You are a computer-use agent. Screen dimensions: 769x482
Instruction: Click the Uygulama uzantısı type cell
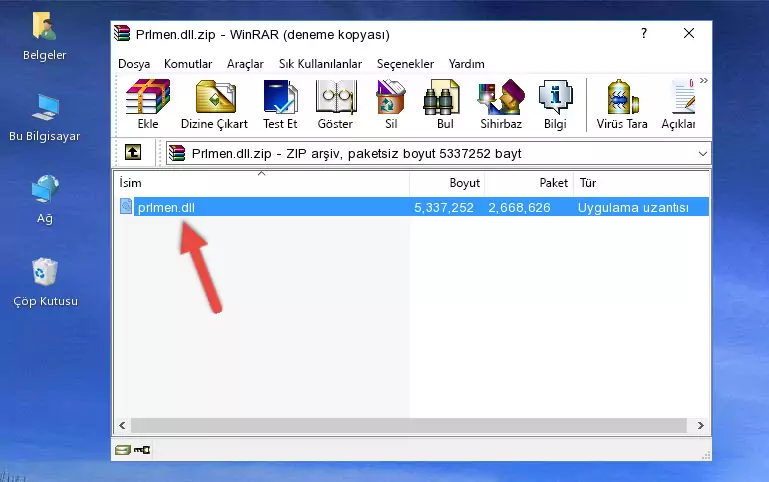[633, 207]
